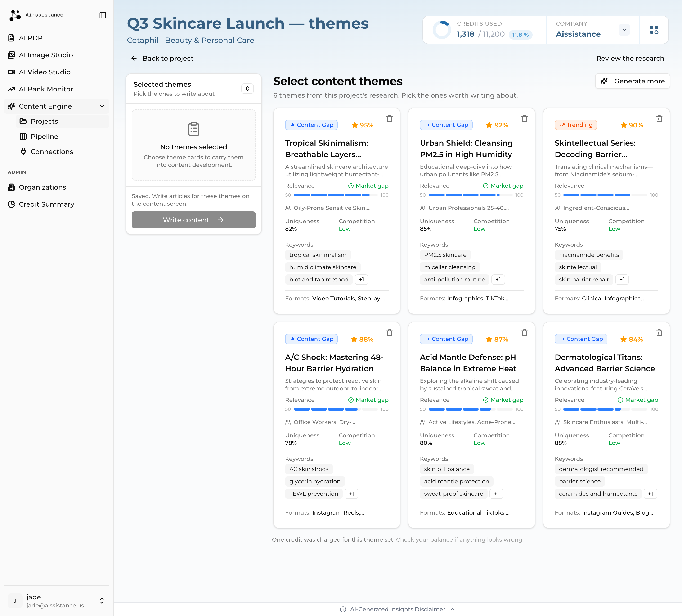Open the Company dropdown chevron
Image resolution: width=682 pixels, height=616 pixels.
pos(624,30)
